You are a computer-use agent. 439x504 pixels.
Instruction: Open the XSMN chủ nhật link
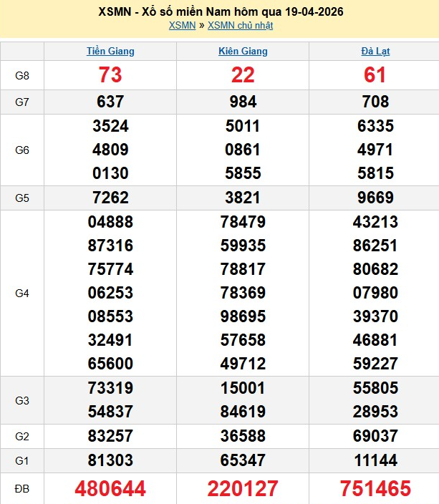pos(240,26)
